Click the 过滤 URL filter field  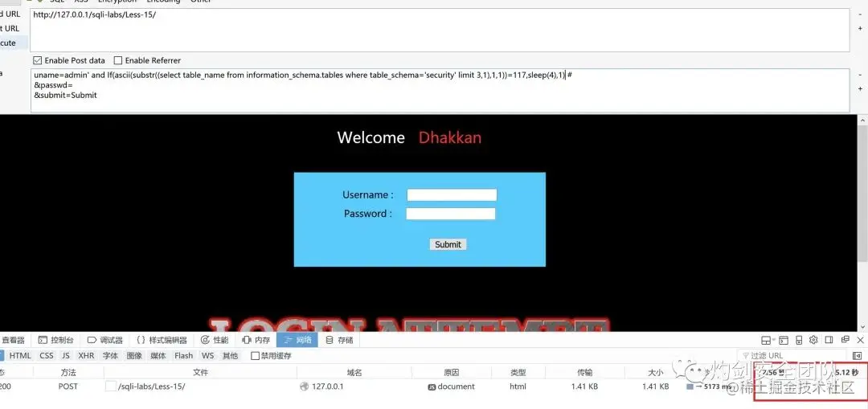(792, 355)
